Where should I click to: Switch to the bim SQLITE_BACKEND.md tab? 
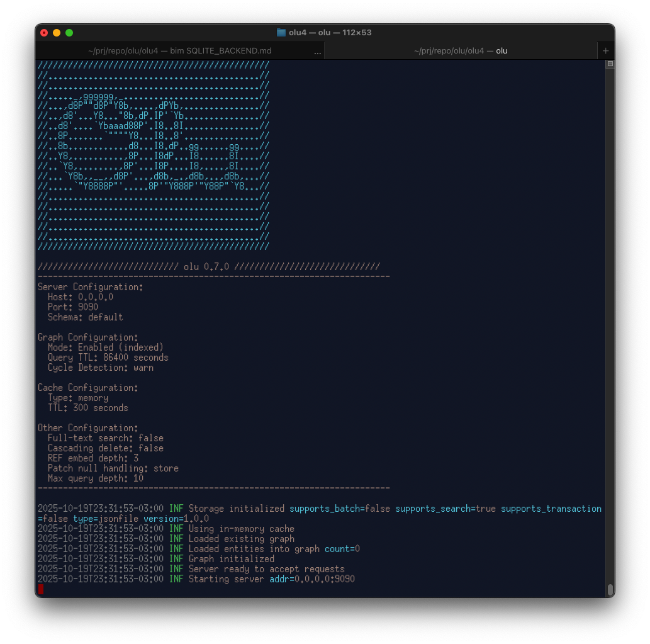click(179, 50)
